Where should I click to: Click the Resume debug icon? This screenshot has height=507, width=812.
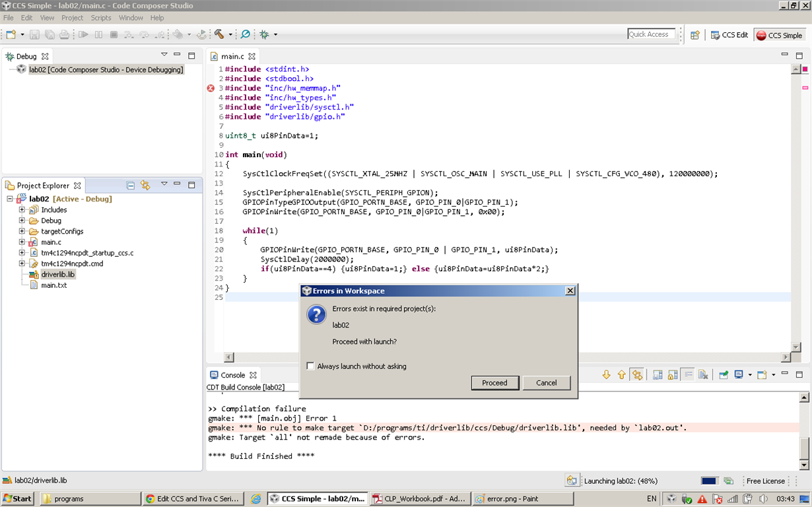point(84,34)
